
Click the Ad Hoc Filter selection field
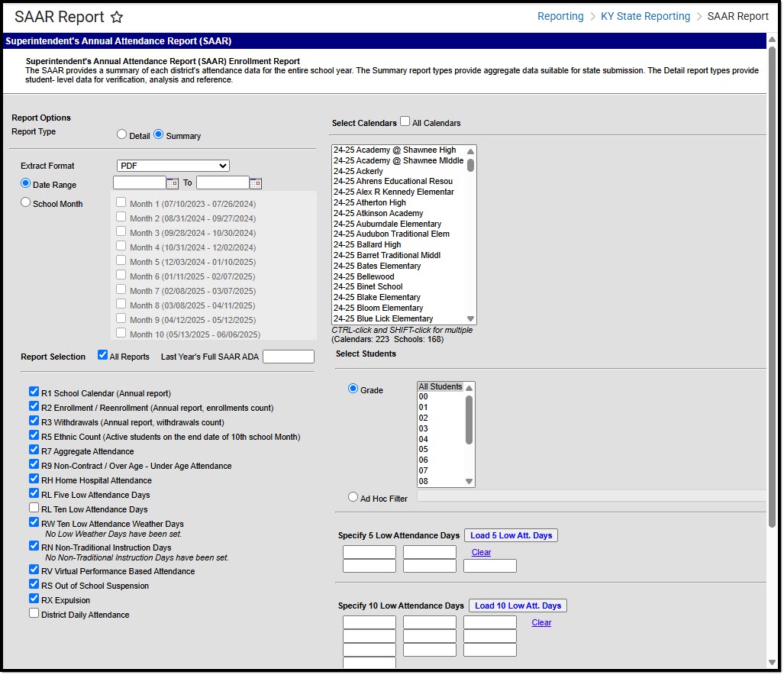592,496
